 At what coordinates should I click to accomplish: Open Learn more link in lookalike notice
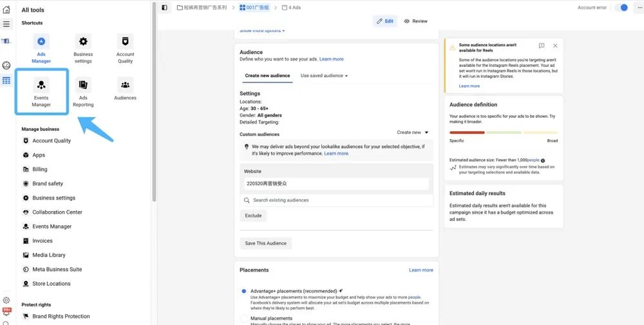pos(336,153)
